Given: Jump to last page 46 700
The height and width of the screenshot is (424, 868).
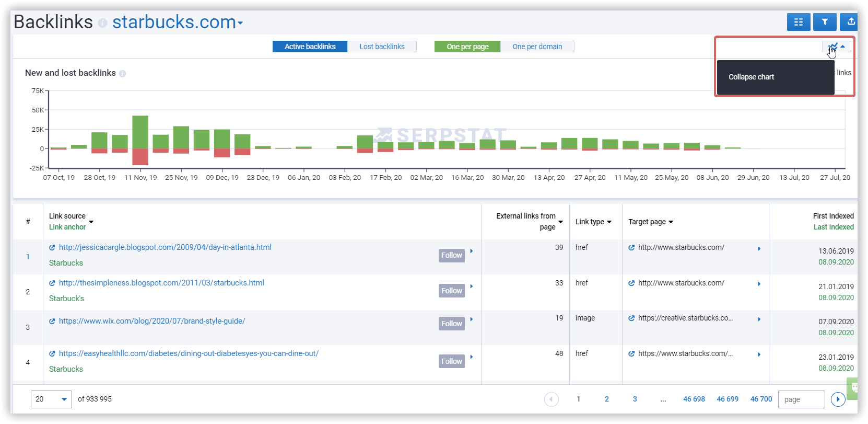Looking at the screenshot, I should (x=761, y=399).
